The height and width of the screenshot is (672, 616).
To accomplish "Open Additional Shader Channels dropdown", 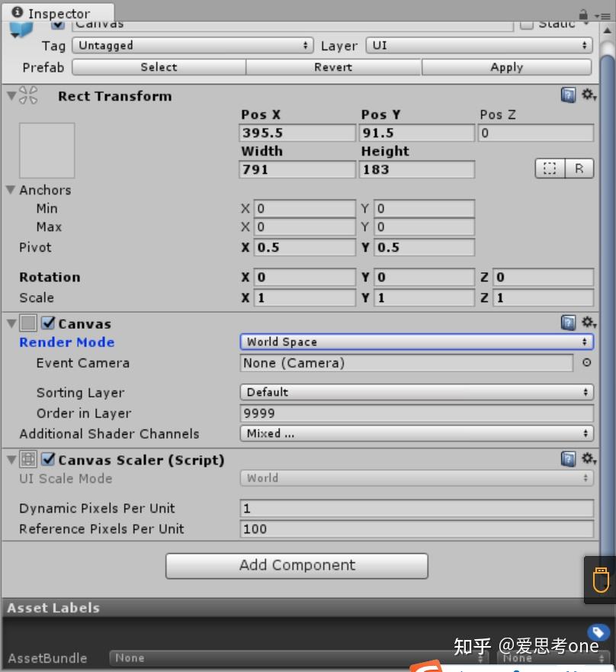I will [416, 433].
